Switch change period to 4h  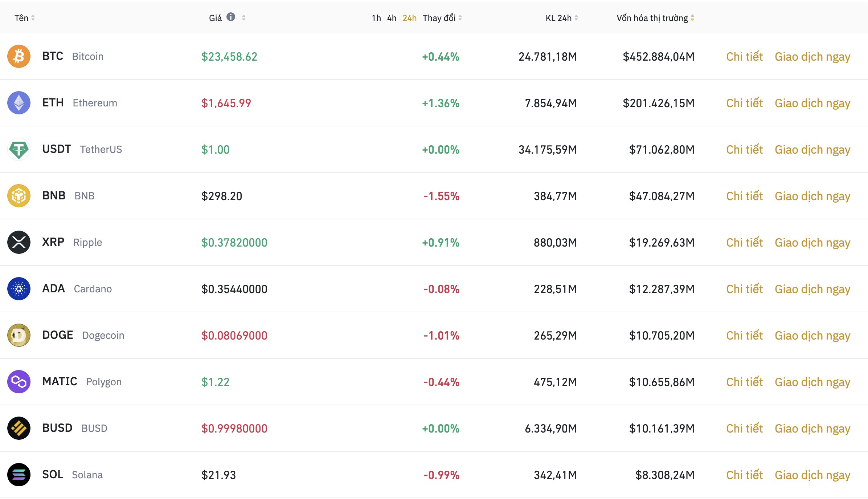(392, 18)
